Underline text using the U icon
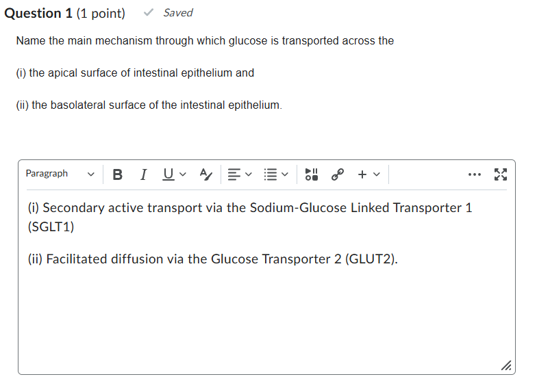 pyautogui.click(x=168, y=174)
